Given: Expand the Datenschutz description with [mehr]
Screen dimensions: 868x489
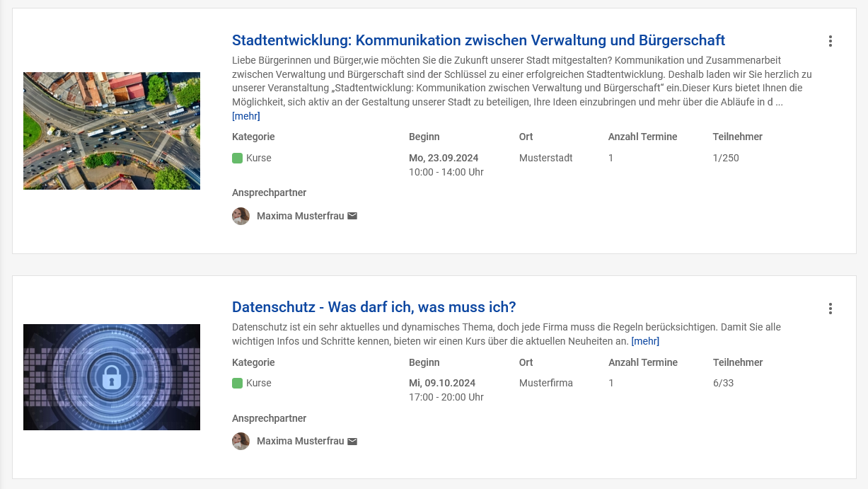Looking at the screenshot, I should point(645,341).
